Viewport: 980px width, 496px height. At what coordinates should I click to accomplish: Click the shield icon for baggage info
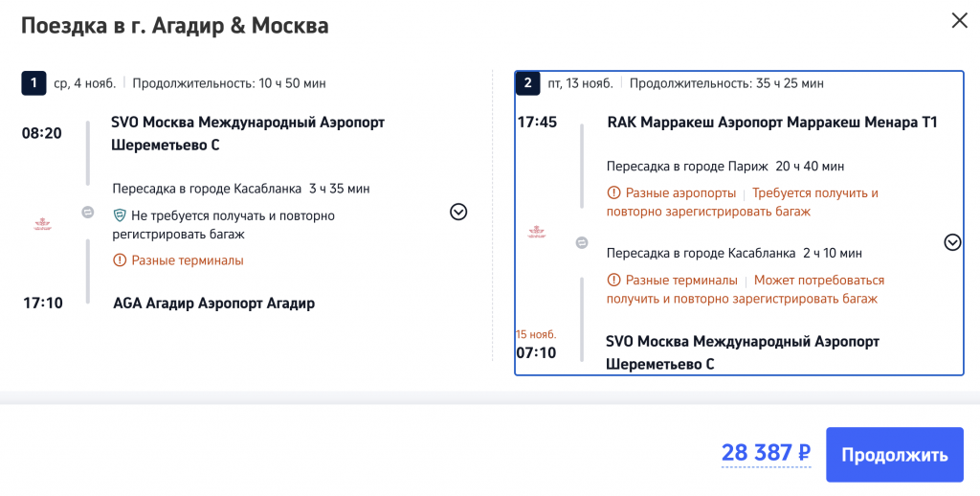point(120,215)
